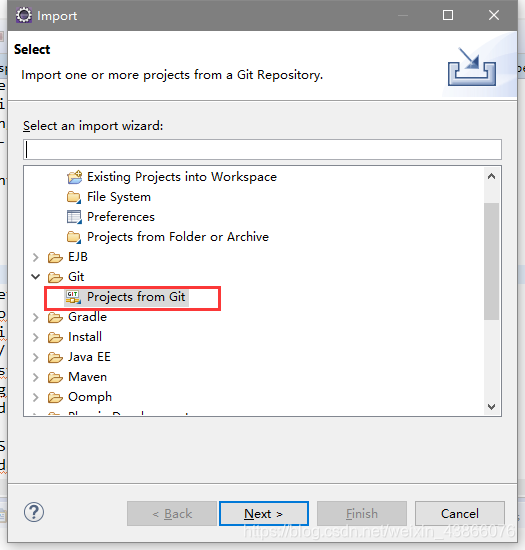Select "Projects from Git" entry
Image resolution: width=525 pixels, height=550 pixels.
click(x=136, y=297)
